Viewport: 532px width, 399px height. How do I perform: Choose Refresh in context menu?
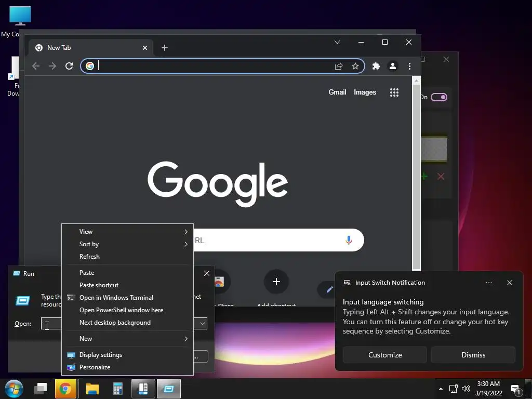click(x=128, y=257)
